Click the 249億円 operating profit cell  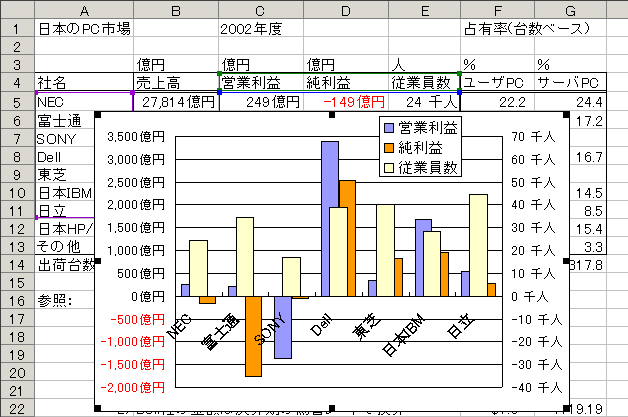(261, 102)
